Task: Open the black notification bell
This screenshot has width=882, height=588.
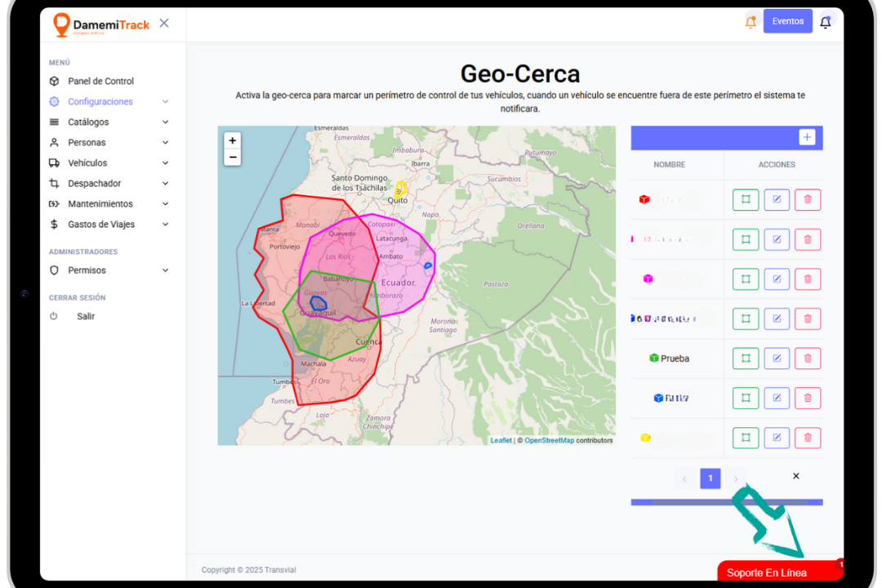Action: tap(825, 22)
